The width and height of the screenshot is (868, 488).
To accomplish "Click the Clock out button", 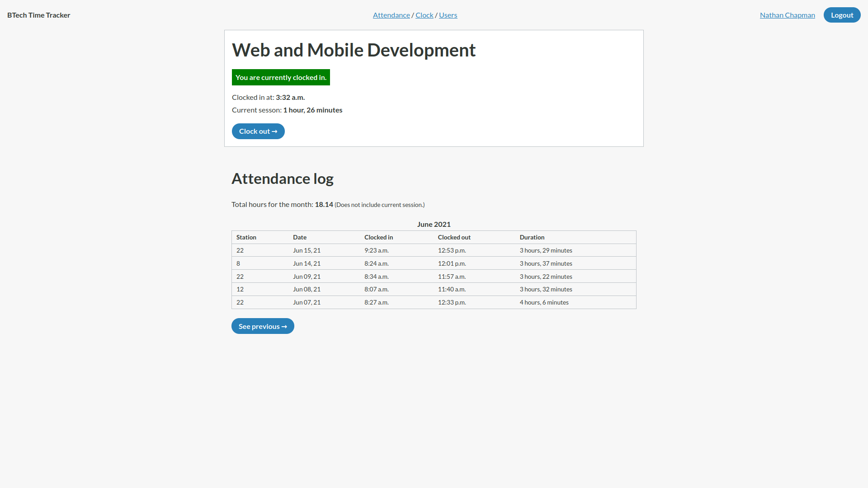I will (258, 131).
